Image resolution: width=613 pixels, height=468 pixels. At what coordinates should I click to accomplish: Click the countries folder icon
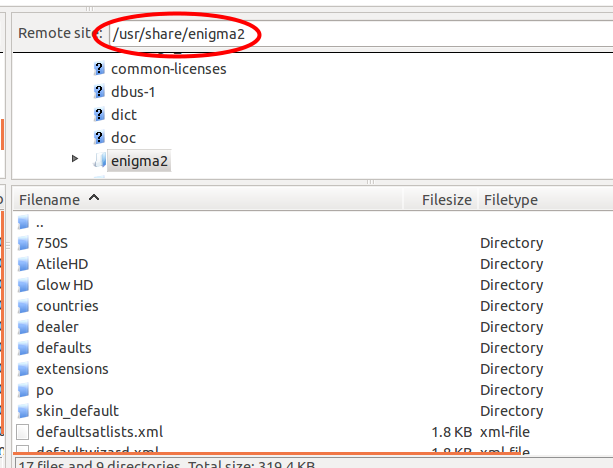[23, 306]
